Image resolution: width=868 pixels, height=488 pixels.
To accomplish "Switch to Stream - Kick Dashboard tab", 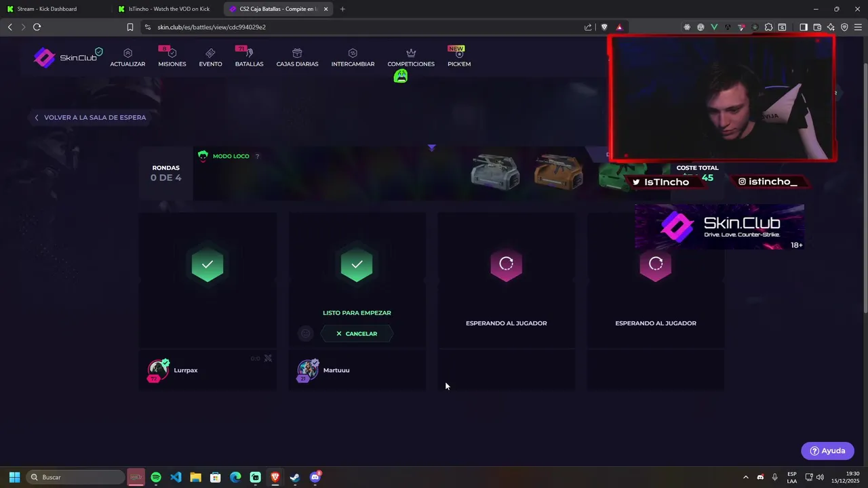I will (55, 9).
